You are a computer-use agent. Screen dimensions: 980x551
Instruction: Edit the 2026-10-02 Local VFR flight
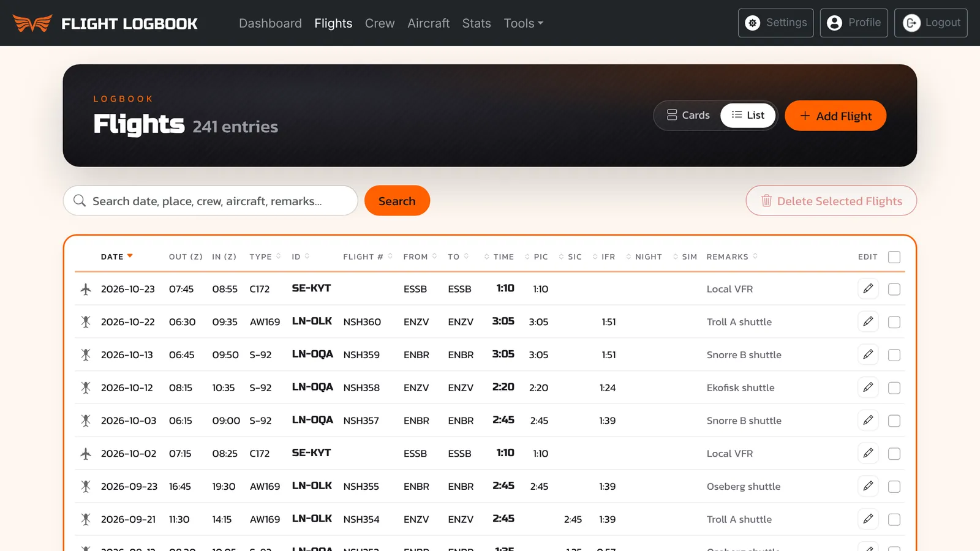(x=868, y=453)
